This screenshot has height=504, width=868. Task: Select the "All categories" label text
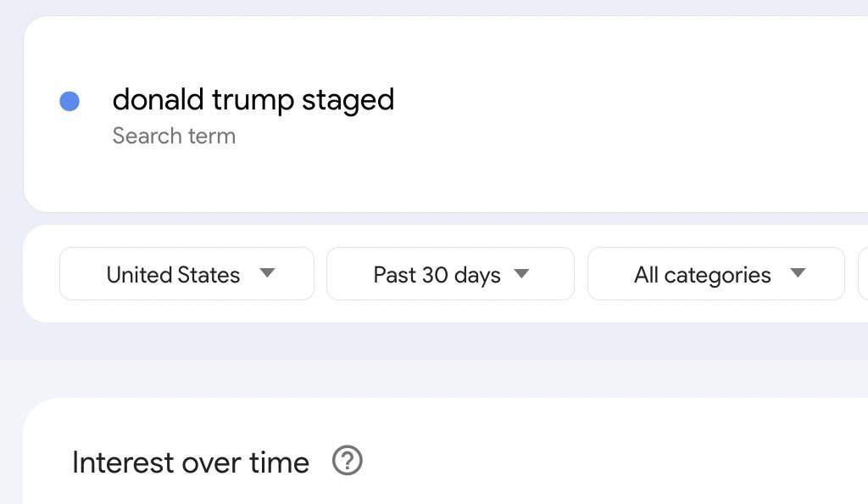702,275
